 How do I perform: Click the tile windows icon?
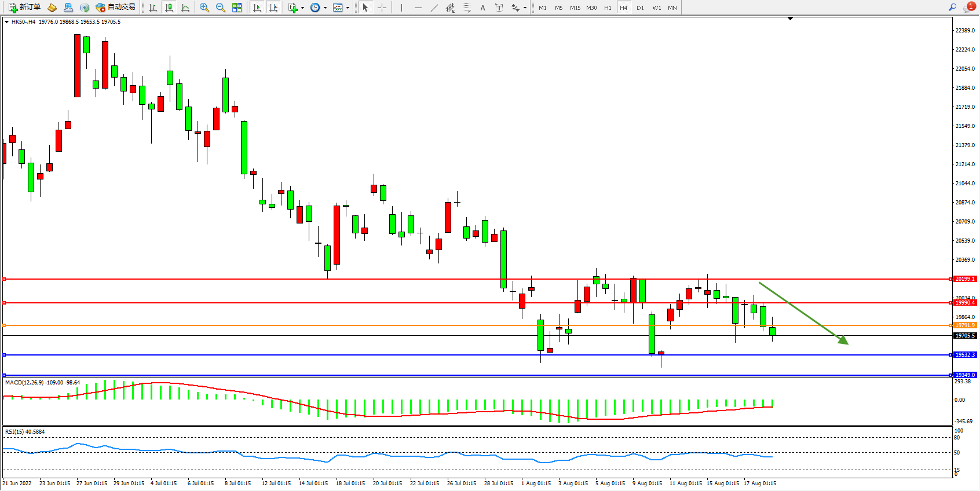(x=237, y=8)
